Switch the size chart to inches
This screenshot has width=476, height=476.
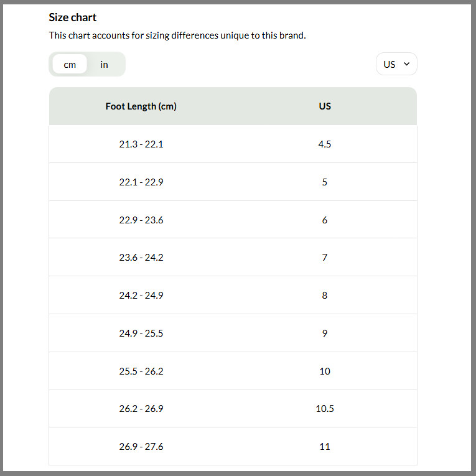[x=104, y=65]
